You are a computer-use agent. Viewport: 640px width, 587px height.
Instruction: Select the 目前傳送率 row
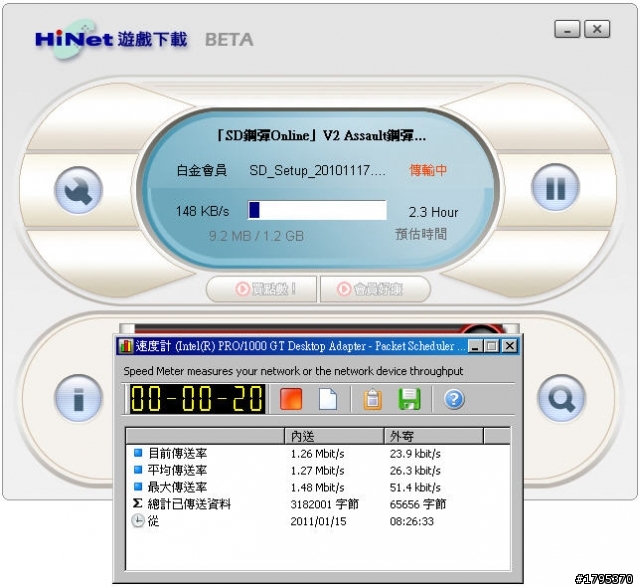(x=318, y=454)
